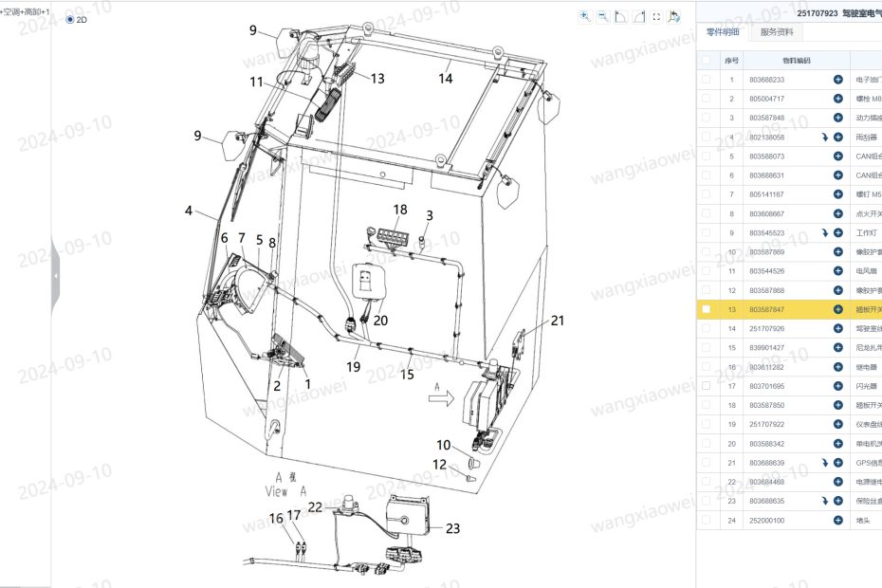Switch to the 服务资料 tab
The image size is (882, 588).
pos(780,32)
